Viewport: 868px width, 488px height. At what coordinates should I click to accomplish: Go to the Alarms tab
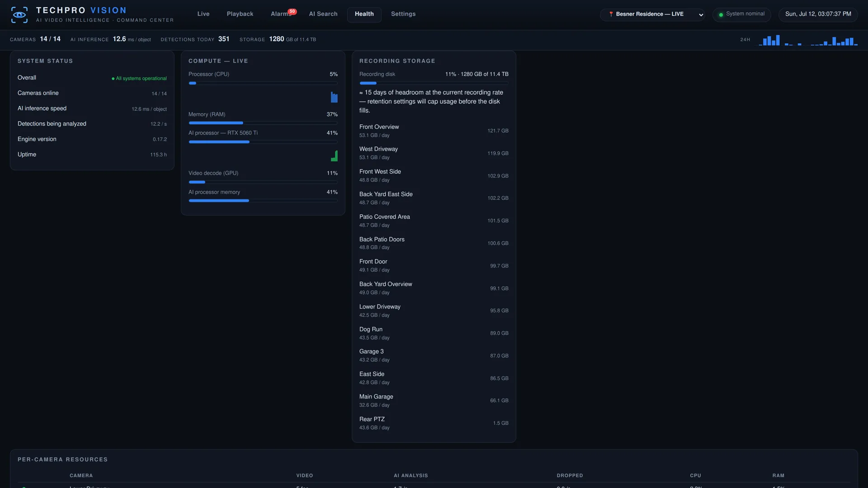click(x=281, y=14)
